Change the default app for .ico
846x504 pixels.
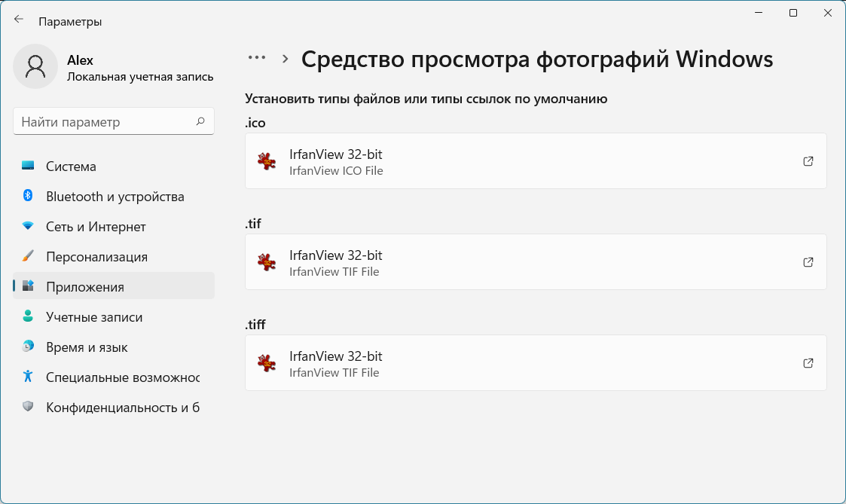pos(536,160)
